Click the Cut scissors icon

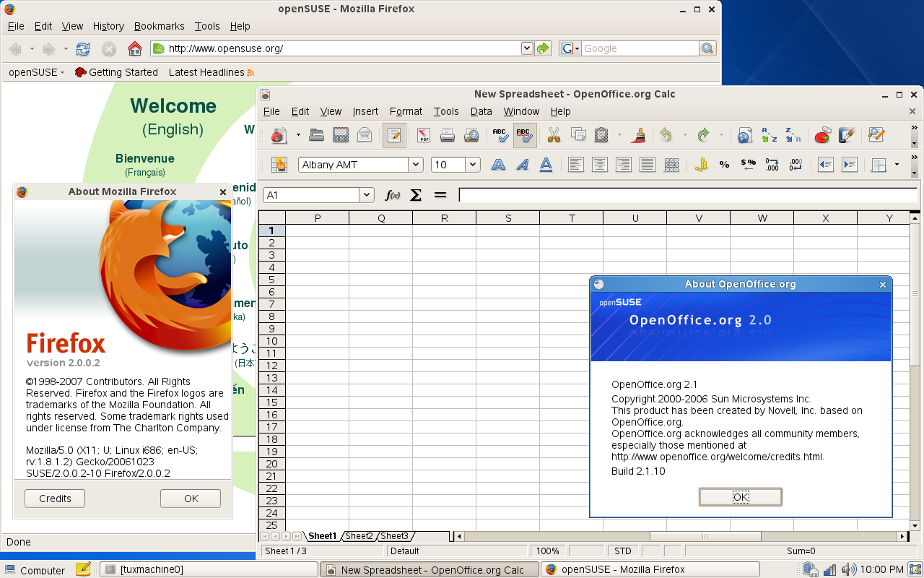pyautogui.click(x=554, y=135)
